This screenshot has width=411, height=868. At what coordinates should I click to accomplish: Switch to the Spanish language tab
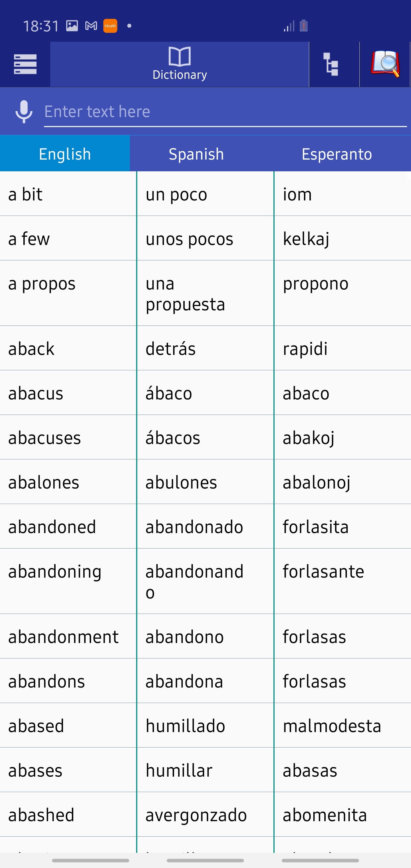pos(196,154)
